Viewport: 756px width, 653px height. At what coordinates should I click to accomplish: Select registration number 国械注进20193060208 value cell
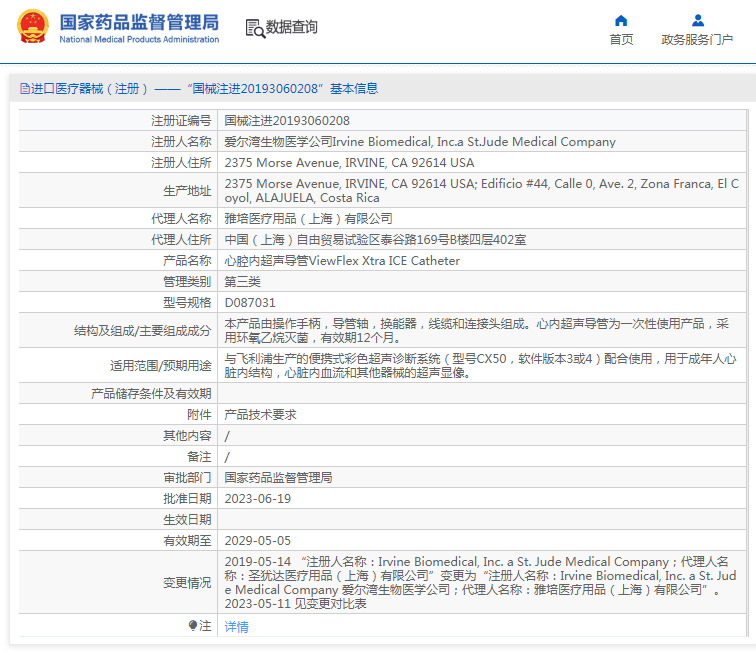click(x=482, y=121)
